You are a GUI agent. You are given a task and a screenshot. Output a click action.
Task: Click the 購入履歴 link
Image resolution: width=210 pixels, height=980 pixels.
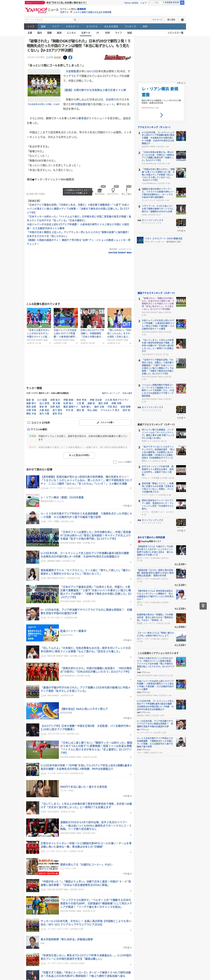pos(171,20)
